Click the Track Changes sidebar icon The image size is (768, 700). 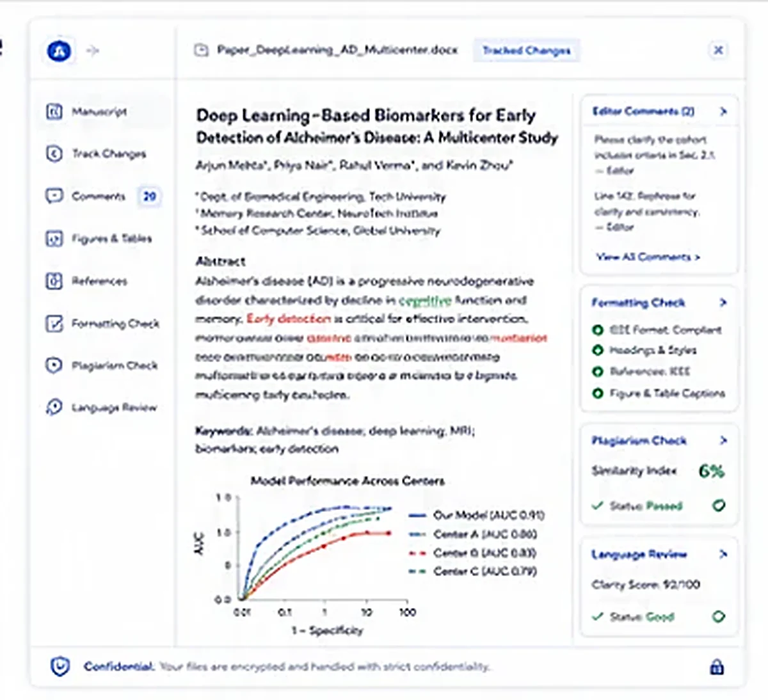tap(54, 154)
